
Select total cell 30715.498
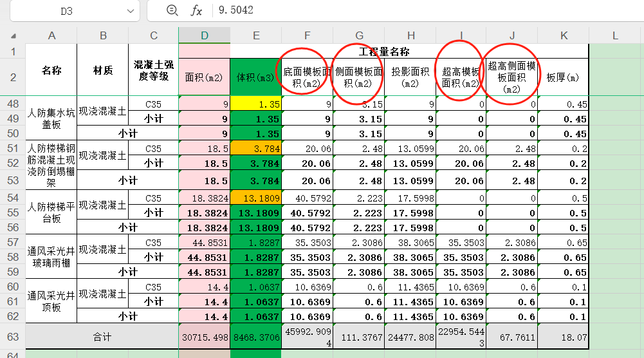(205, 337)
